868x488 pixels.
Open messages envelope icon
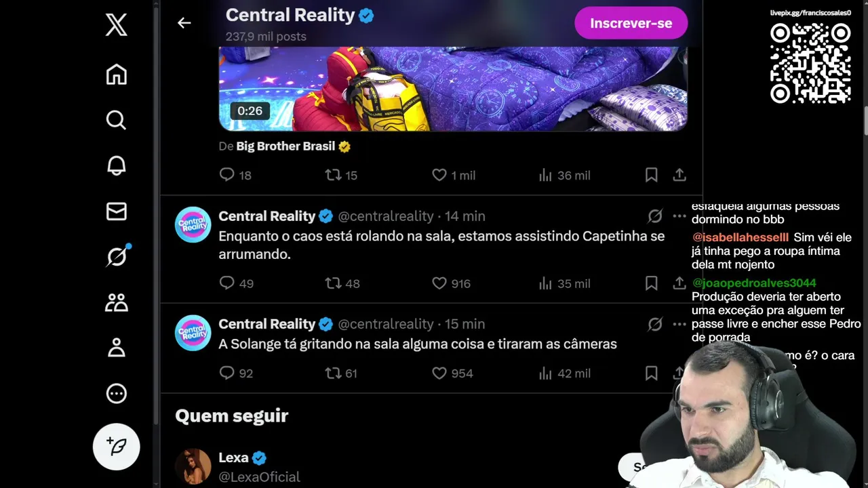coord(117,211)
